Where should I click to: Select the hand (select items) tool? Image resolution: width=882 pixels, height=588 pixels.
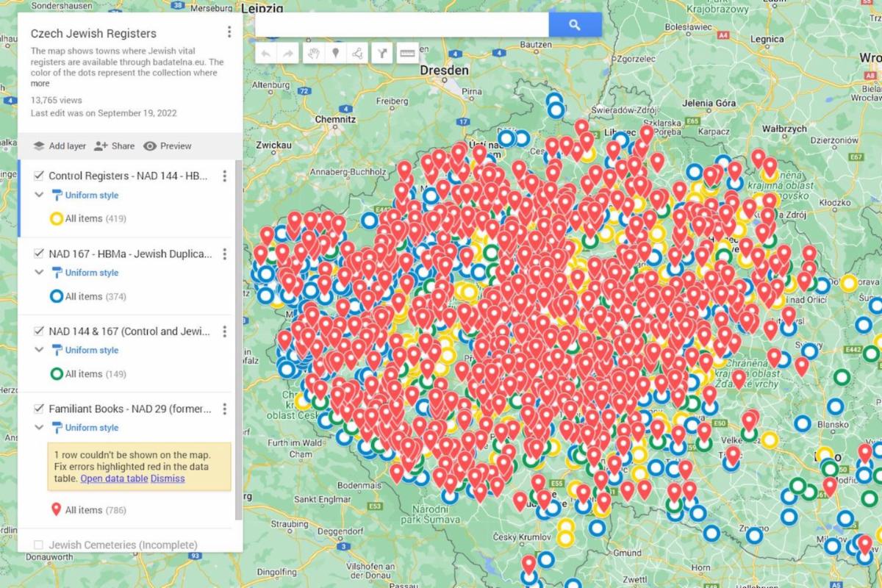(312, 53)
